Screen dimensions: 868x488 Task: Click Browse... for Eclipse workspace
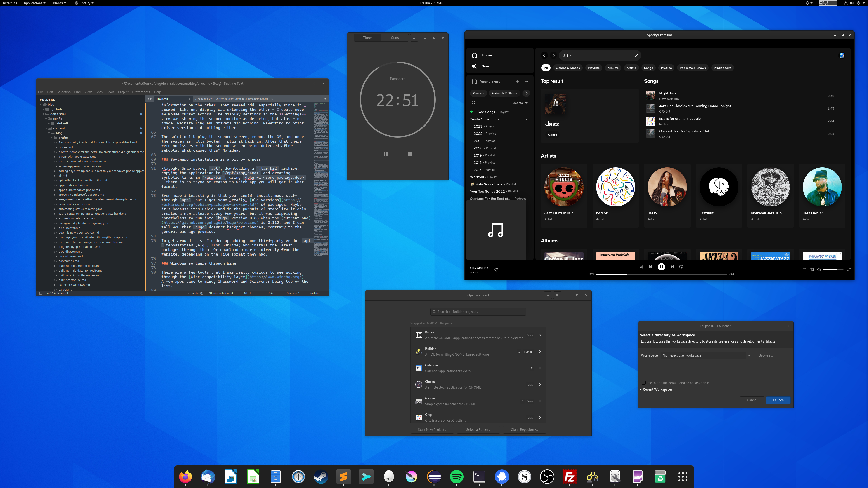point(766,355)
